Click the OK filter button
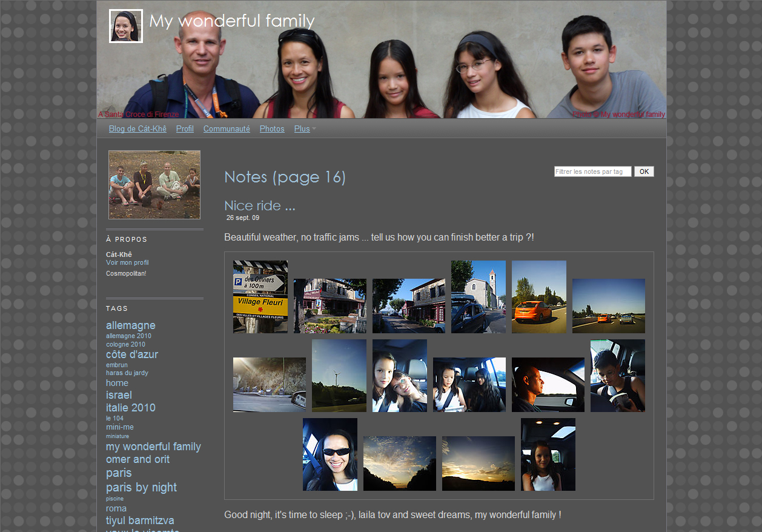The width and height of the screenshot is (762, 532). (644, 171)
